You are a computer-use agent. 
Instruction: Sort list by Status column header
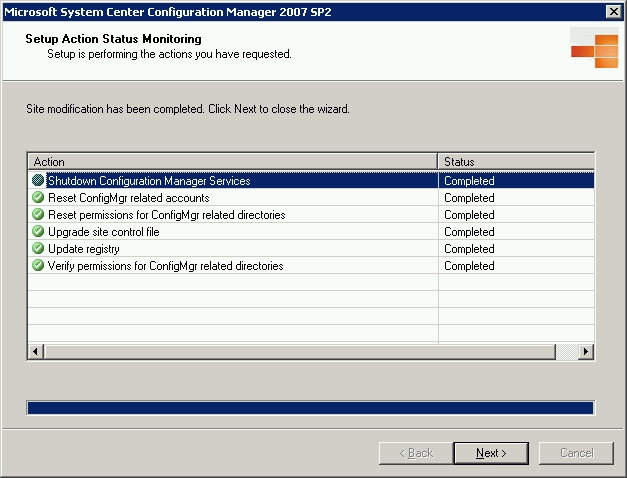(x=516, y=162)
